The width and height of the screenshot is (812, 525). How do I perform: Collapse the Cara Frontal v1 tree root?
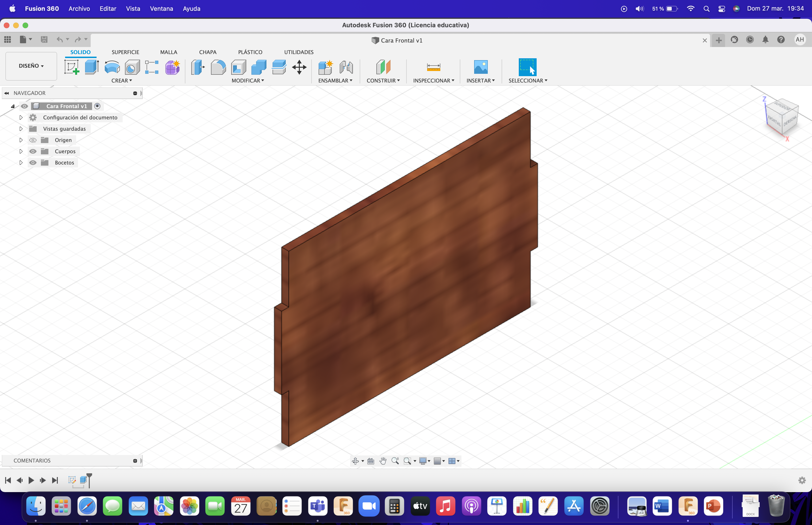(x=13, y=106)
